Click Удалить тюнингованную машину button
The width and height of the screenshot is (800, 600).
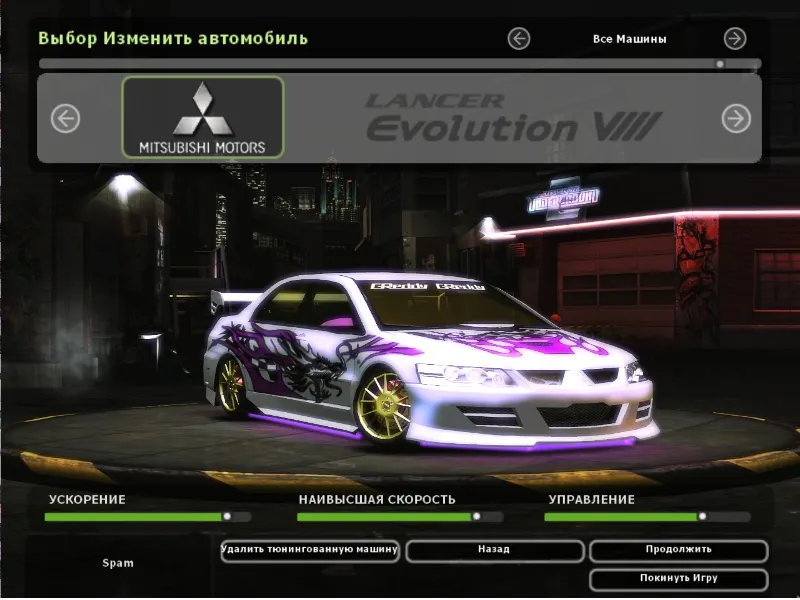coord(310,551)
